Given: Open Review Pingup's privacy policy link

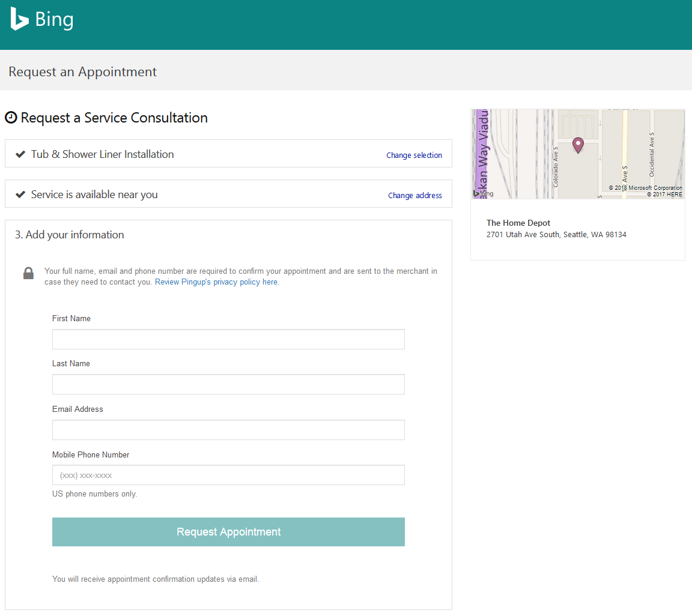Looking at the screenshot, I should pyautogui.click(x=216, y=282).
